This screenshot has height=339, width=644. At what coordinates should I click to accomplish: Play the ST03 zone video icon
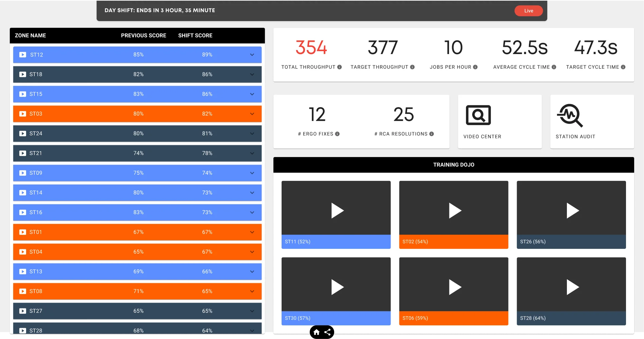[x=22, y=114]
